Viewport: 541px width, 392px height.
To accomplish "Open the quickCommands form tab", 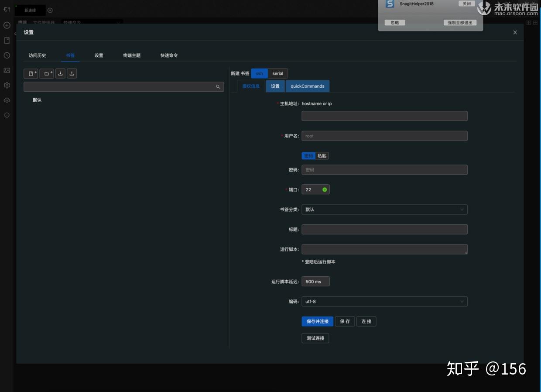I will tap(308, 86).
